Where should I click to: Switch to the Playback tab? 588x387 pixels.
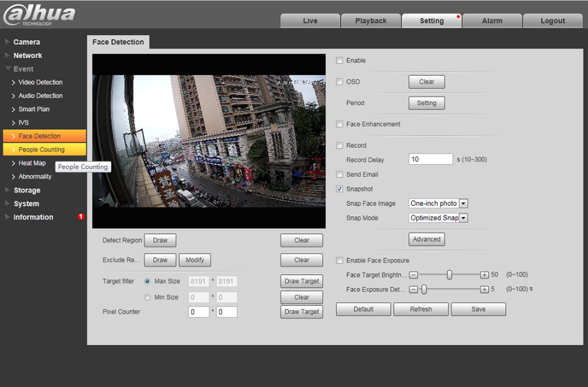coord(370,21)
